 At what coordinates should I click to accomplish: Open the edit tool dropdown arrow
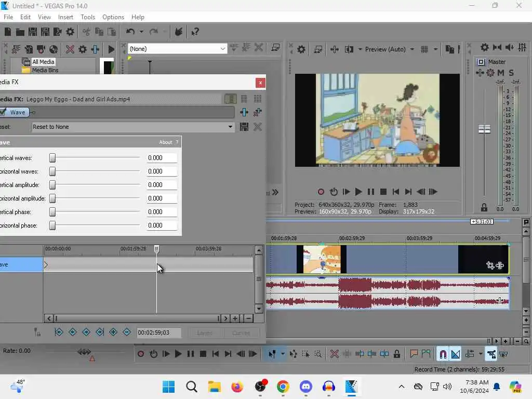[283, 354]
